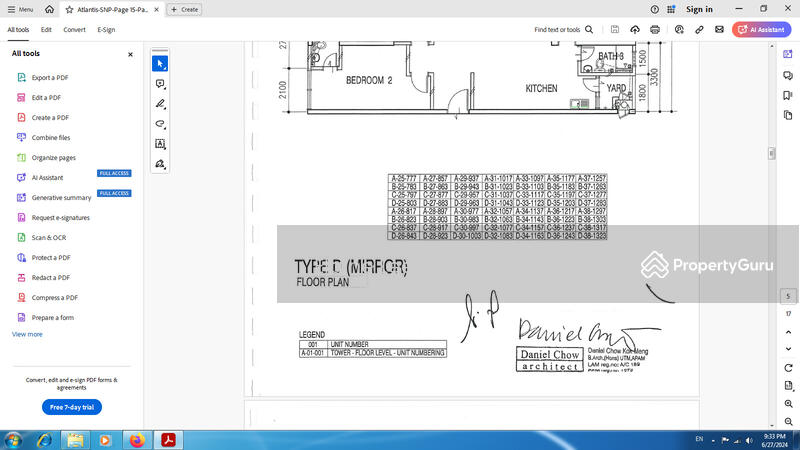This screenshot has width=800, height=450.
Task: Send document by email icon
Action: pyautogui.click(x=719, y=30)
